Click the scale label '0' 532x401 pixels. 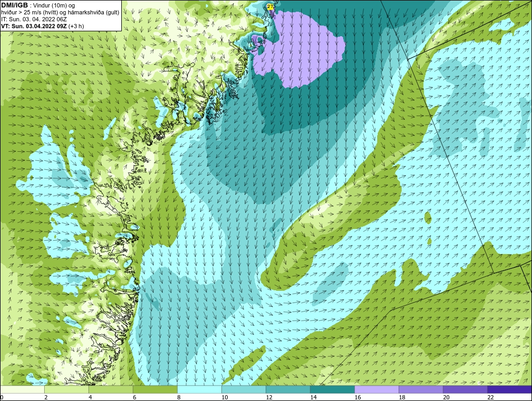(2, 397)
